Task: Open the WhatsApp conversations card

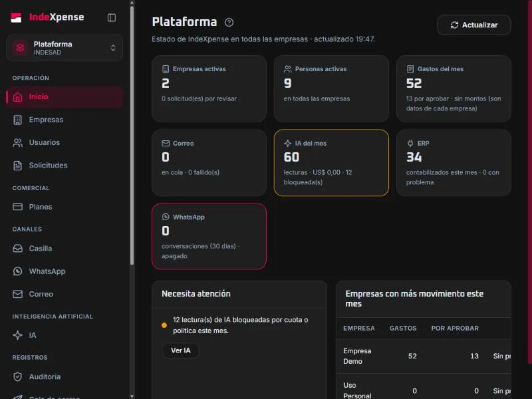Action: click(x=209, y=237)
